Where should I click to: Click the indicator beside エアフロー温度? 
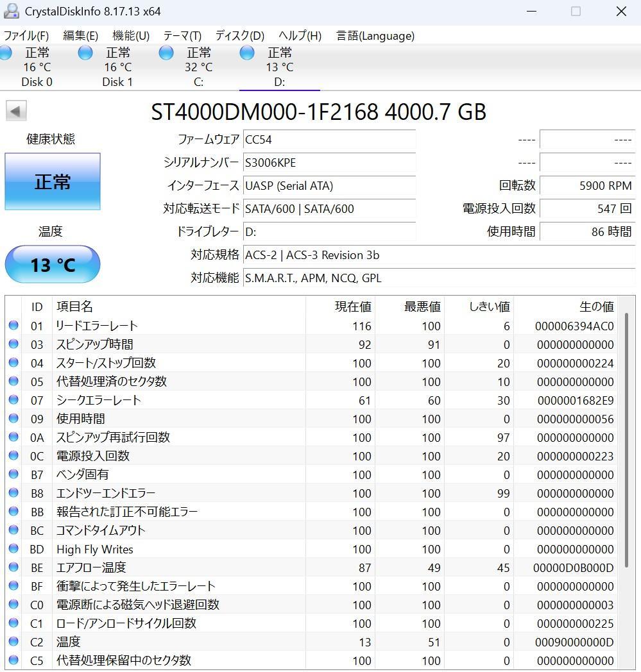tap(13, 567)
